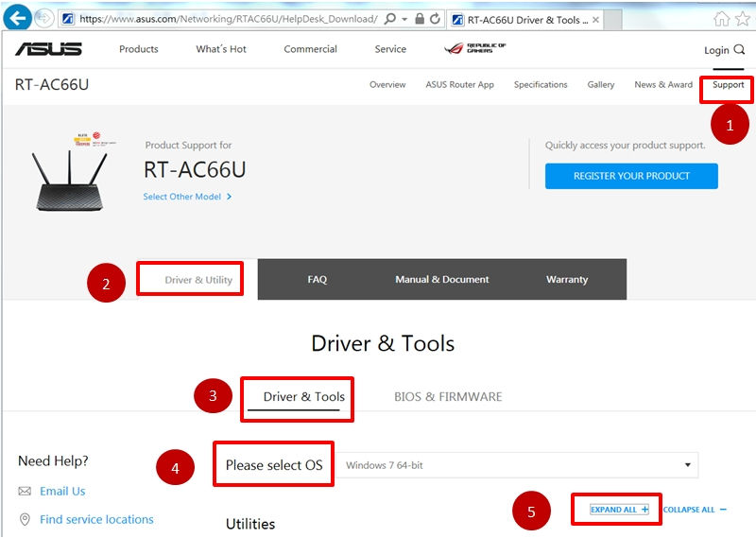Select the Driver & Tools sub-tab
The image size is (756, 555).
tap(303, 397)
